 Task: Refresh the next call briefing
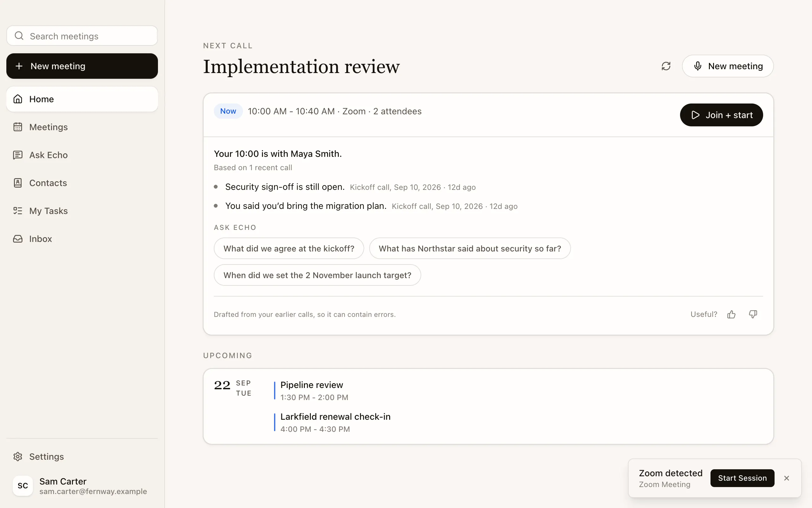pyautogui.click(x=666, y=66)
